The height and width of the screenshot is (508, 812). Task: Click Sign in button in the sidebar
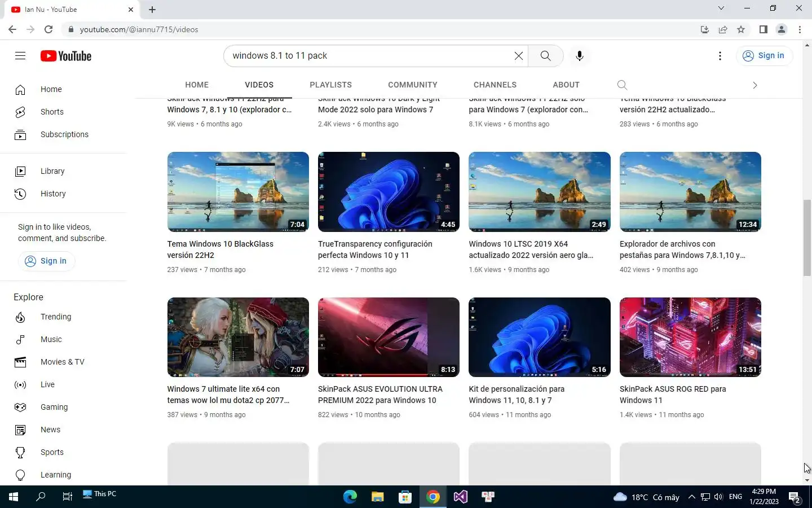tap(46, 261)
